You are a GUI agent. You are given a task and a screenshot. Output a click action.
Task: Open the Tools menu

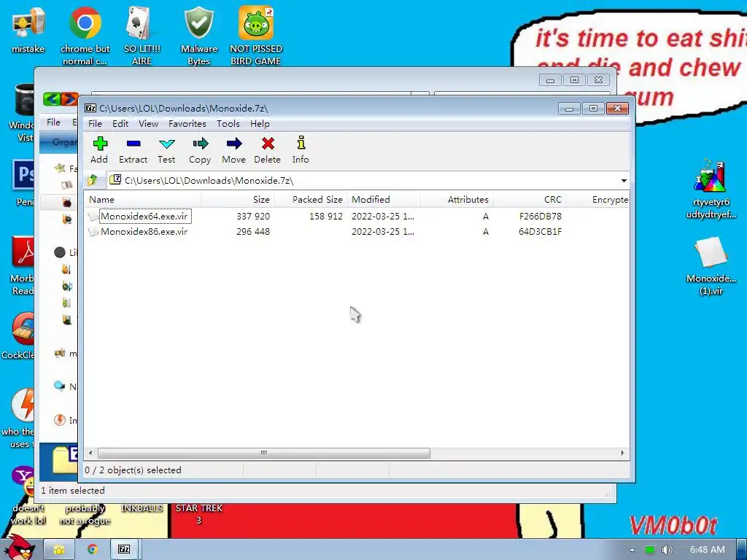click(x=228, y=124)
